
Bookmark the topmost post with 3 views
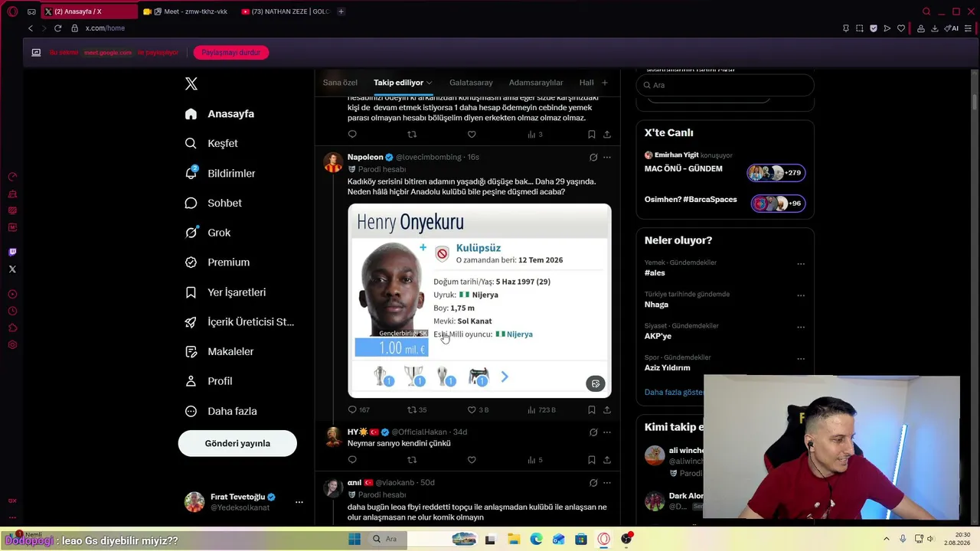tap(592, 135)
